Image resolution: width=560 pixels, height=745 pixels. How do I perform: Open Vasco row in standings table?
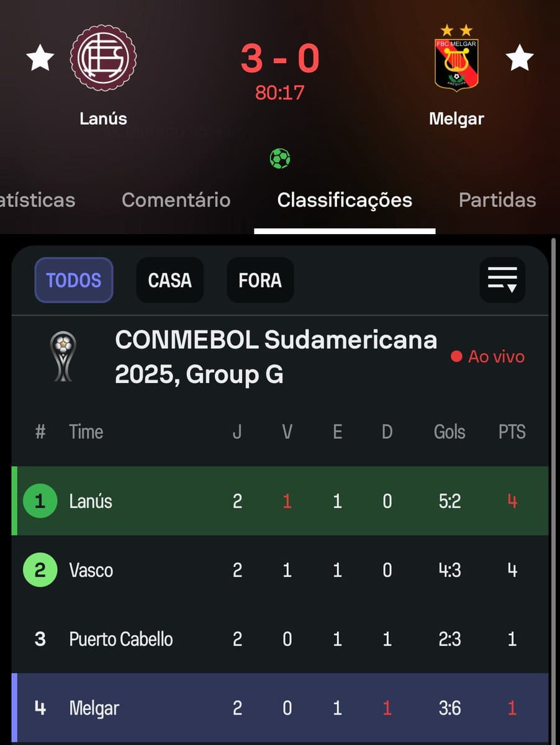tap(280, 570)
